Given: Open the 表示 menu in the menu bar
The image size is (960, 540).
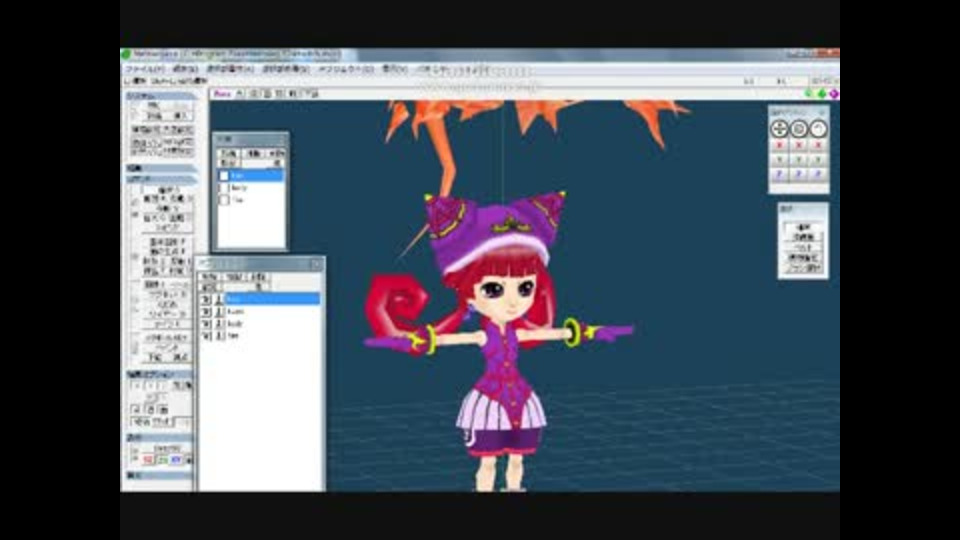Looking at the screenshot, I should pyautogui.click(x=394, y=69).
